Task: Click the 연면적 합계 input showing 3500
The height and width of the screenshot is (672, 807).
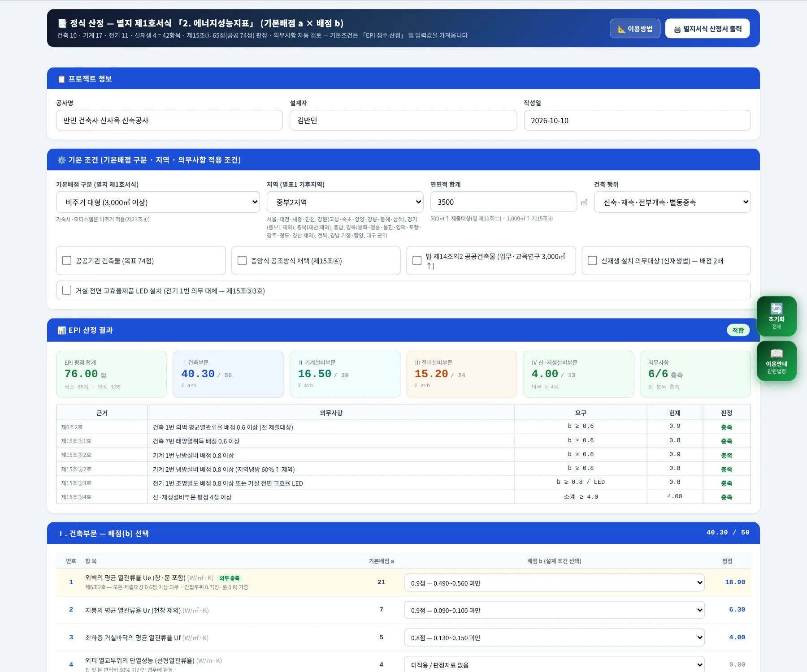Action: (x=503, y=202)
